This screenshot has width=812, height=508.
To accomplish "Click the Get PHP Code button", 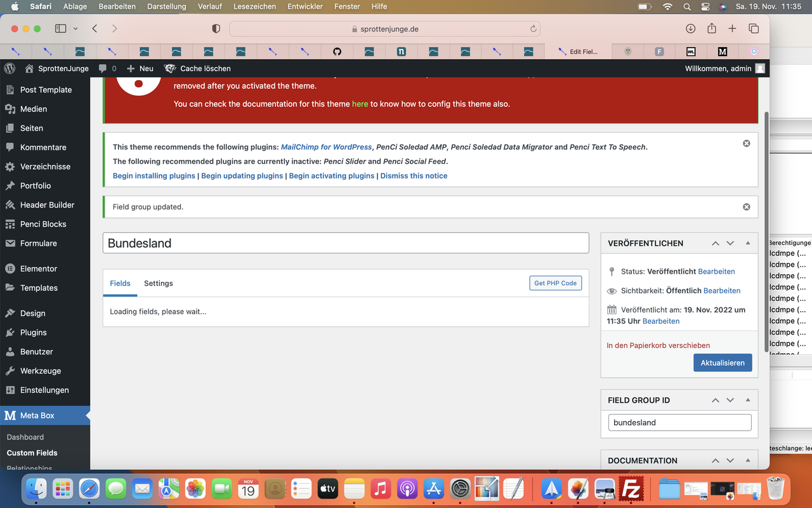I will coord(555,283).
